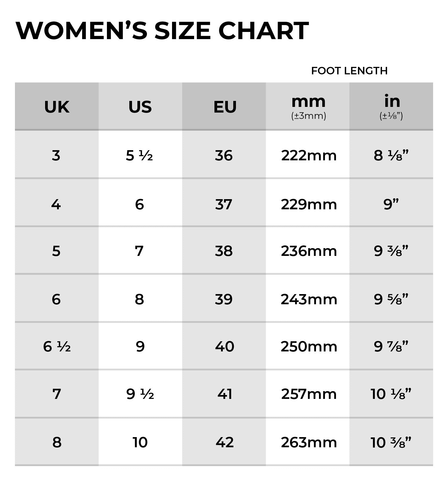Select the EU size 40 cell
448x481 pixels.
pyautogui.click(x=224, y=347)
